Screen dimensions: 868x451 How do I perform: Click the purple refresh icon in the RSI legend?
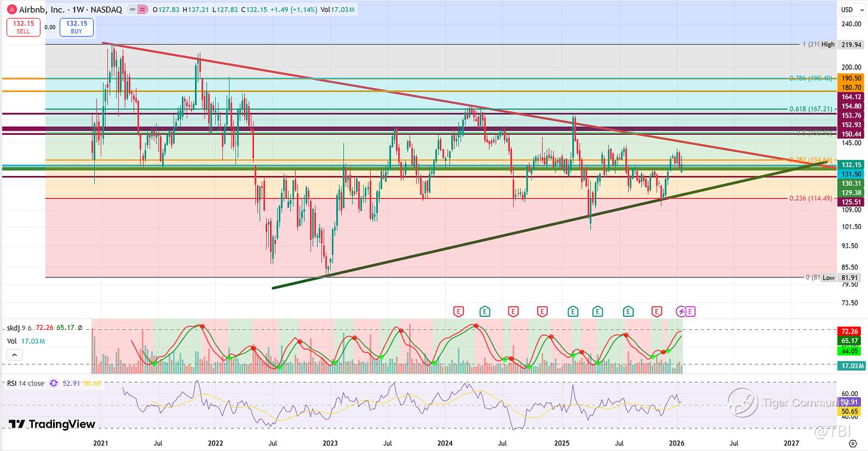54,384
